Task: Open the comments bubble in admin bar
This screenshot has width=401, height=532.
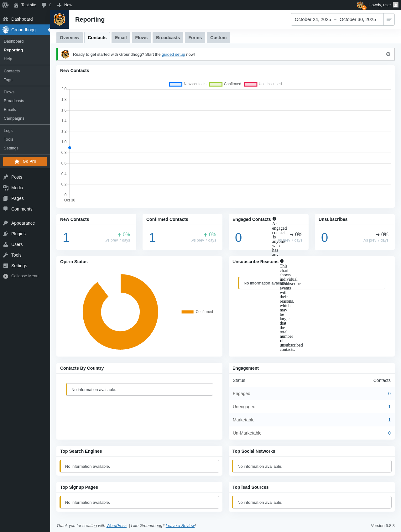Action: pyautogui.click(x=46, y=5)
